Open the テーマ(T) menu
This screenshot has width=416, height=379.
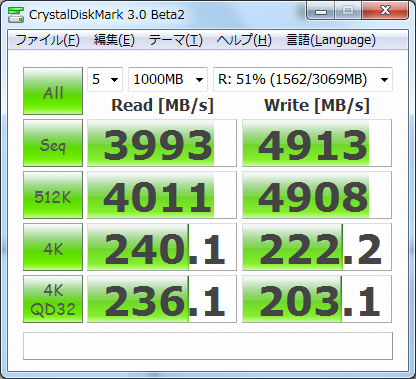pos(176,40)
